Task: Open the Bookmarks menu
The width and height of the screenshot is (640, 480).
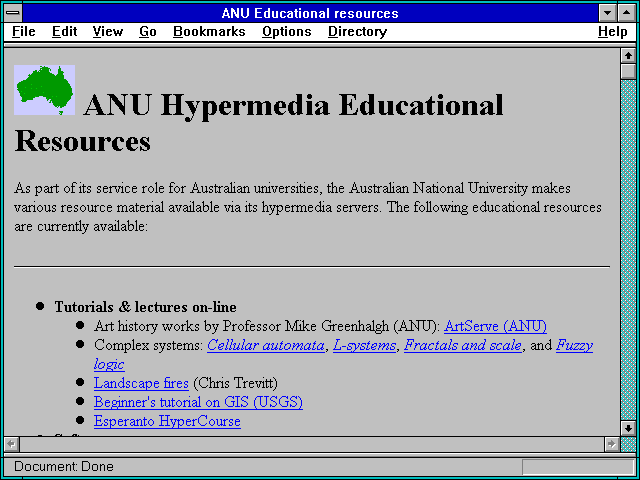Action: [209, 32]
